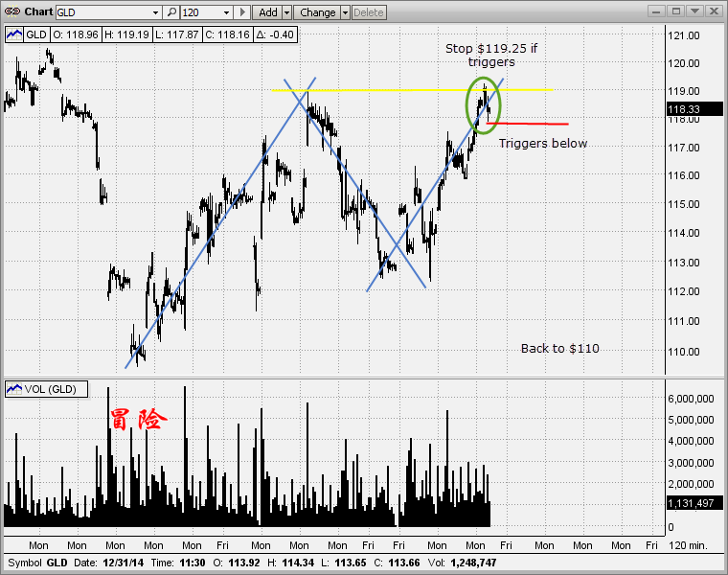Click the 121.00 price axis label

683,35
